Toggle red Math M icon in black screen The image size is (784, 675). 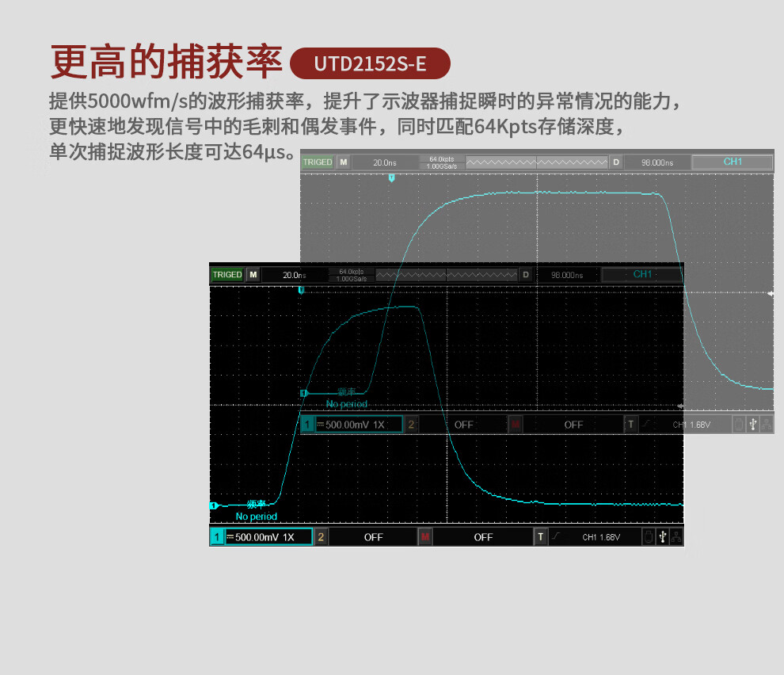(425, 537)
